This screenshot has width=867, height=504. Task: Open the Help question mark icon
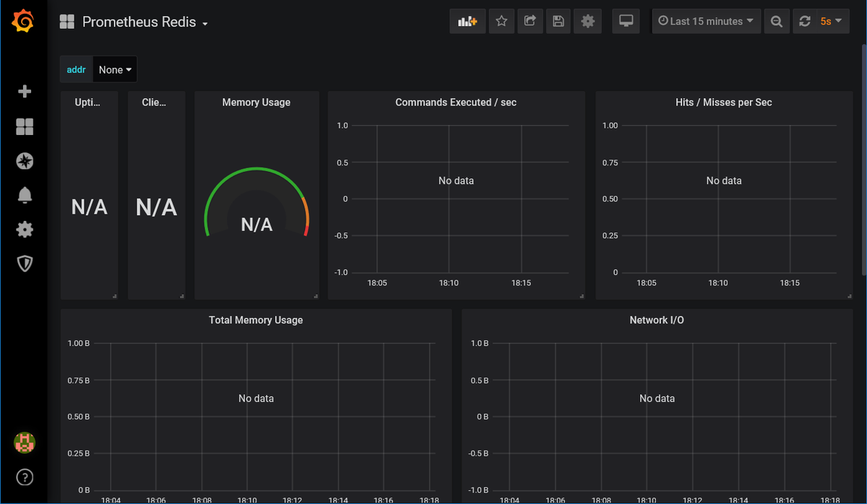(x=25, y=477)
